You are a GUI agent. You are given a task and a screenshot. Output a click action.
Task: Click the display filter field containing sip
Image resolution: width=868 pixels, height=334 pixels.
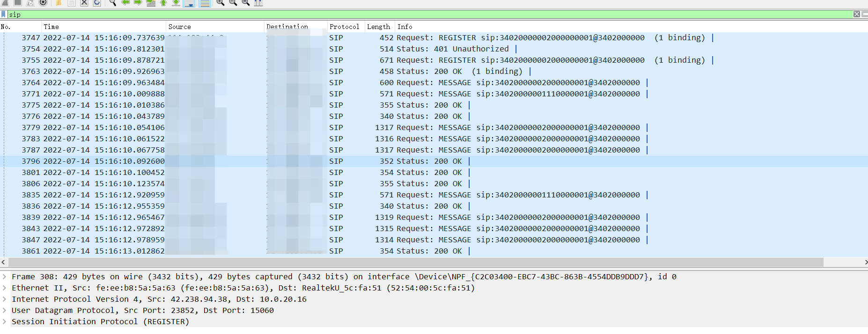tap(430, 14)
